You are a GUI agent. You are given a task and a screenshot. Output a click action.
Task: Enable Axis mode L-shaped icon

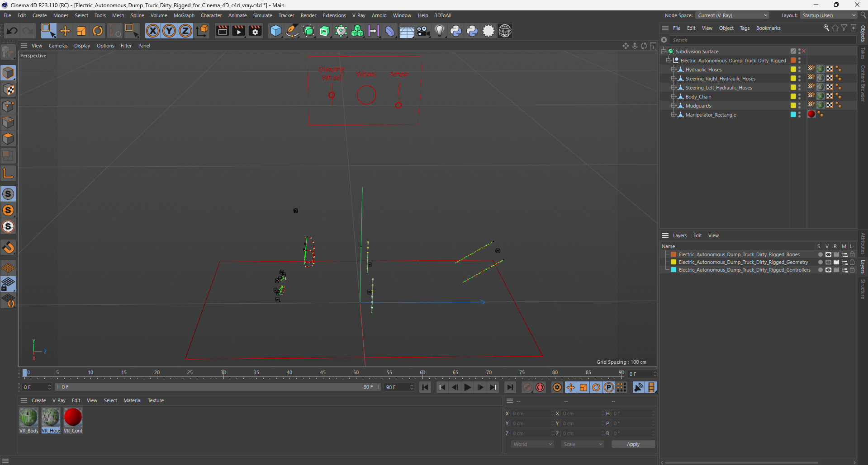[8, 173]
